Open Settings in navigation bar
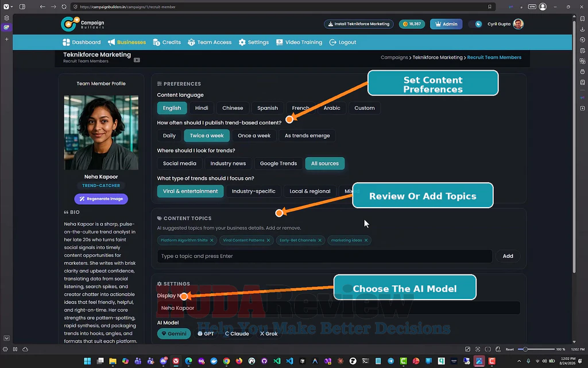The image size is (588, 368). 254,43
